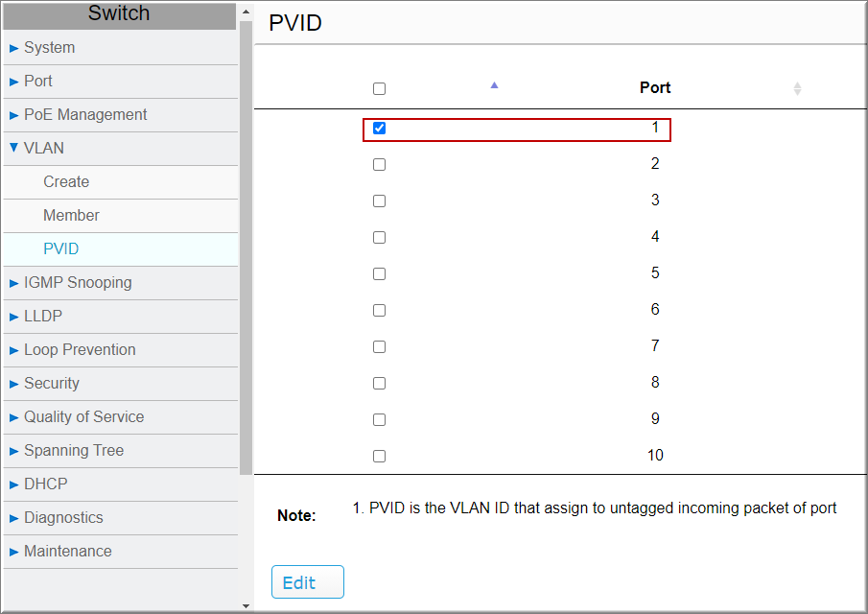The height and width of the screenshot is (614, 868).
Task: Expand the IGMP Snooping arrow
Action: click(13, 283)
